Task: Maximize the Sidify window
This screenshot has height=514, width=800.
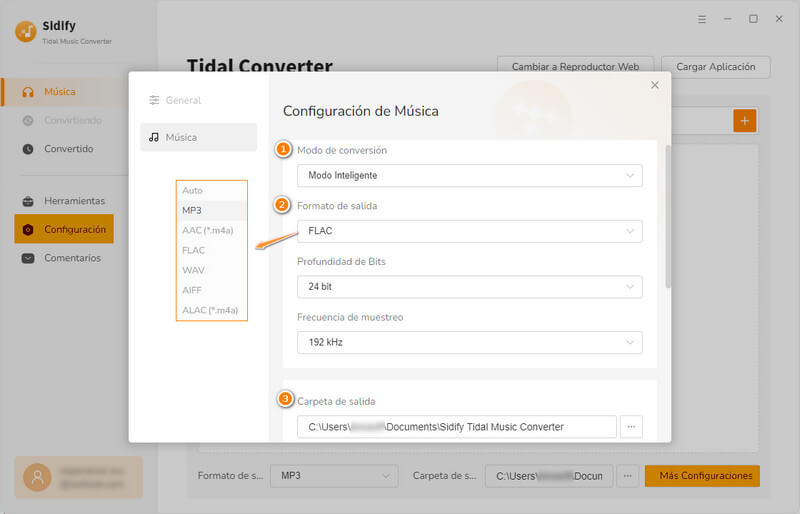Action: tap(753, 19)
